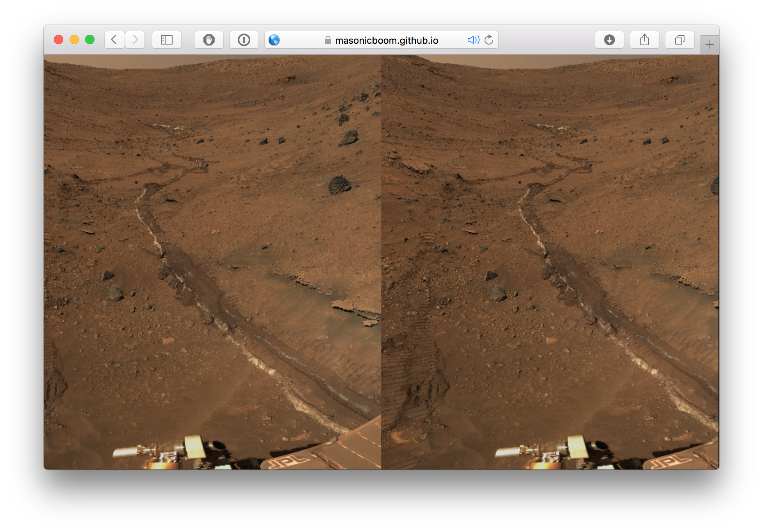Click the padlock secure connection icon
This screenshot has height=532, width=763.
click(328, 40)
